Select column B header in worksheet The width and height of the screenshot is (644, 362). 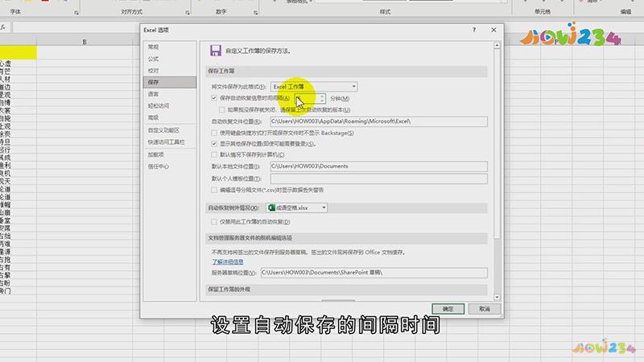click(85, 42)
